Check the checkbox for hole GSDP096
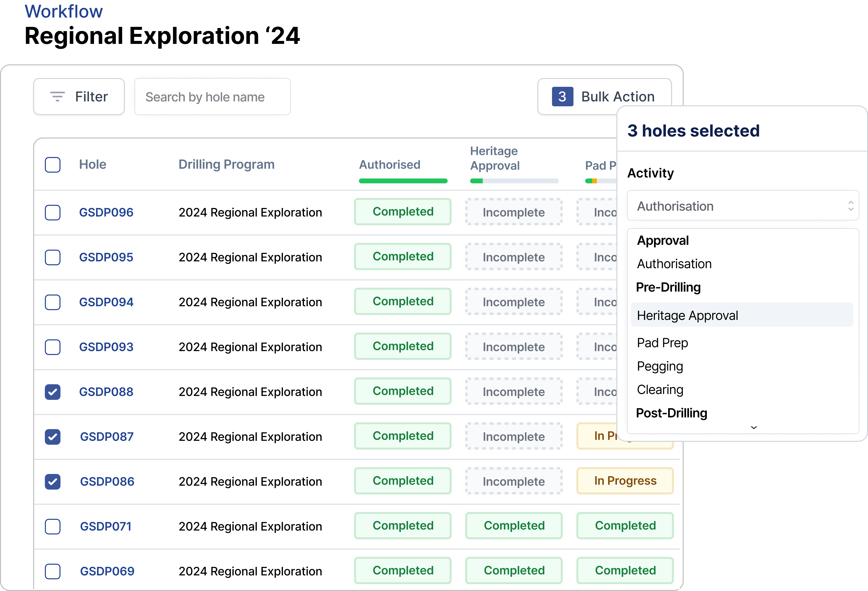The height and width of the screenshot is (591, 868). pyautogui.click(x=52, y=212)
